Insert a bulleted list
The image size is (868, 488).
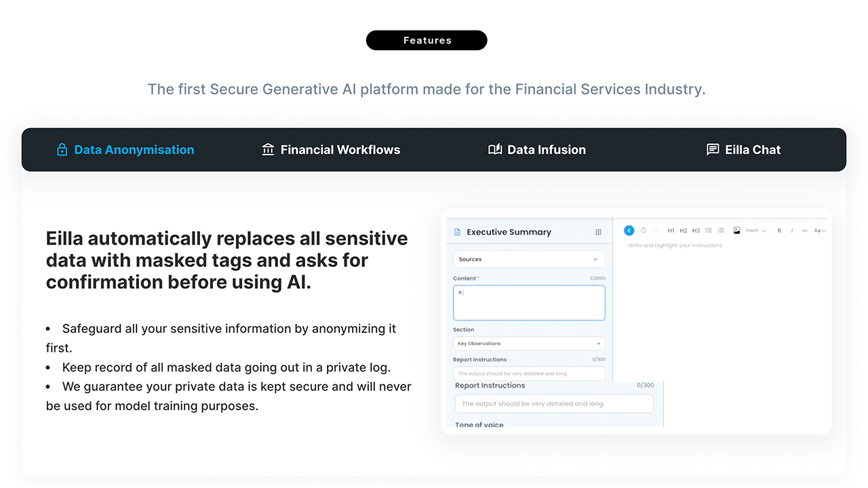coord(709,230)
